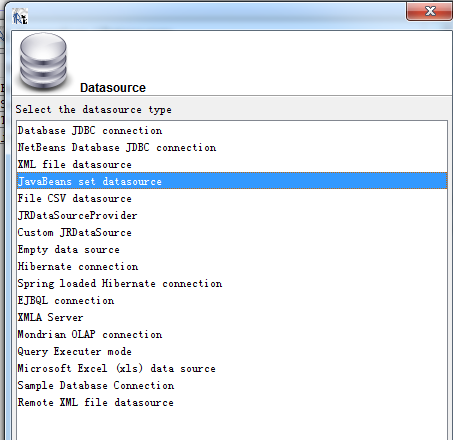
Task: Select Database JDBC connection
Action: [x=232, y=131]
